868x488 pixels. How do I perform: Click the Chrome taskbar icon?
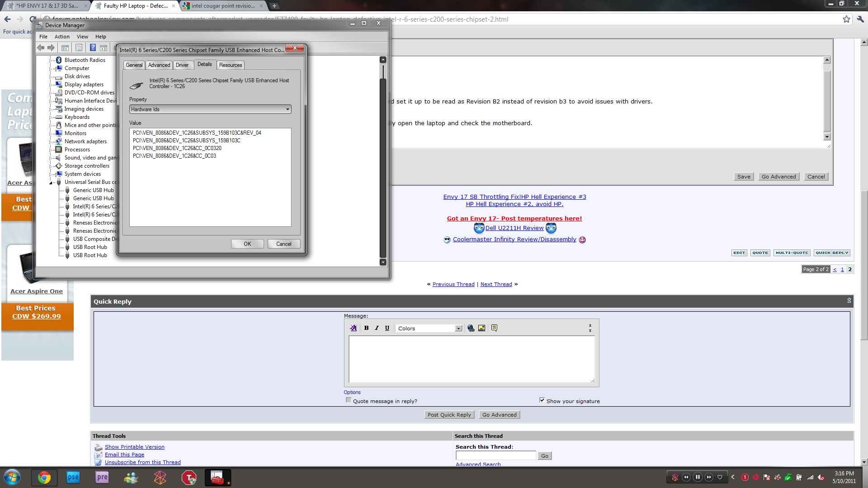(x=44, y=478)
